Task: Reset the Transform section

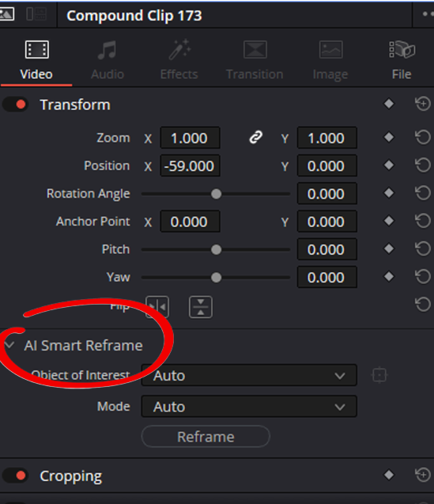Action: pyautogui.click(x=423, y=104)
